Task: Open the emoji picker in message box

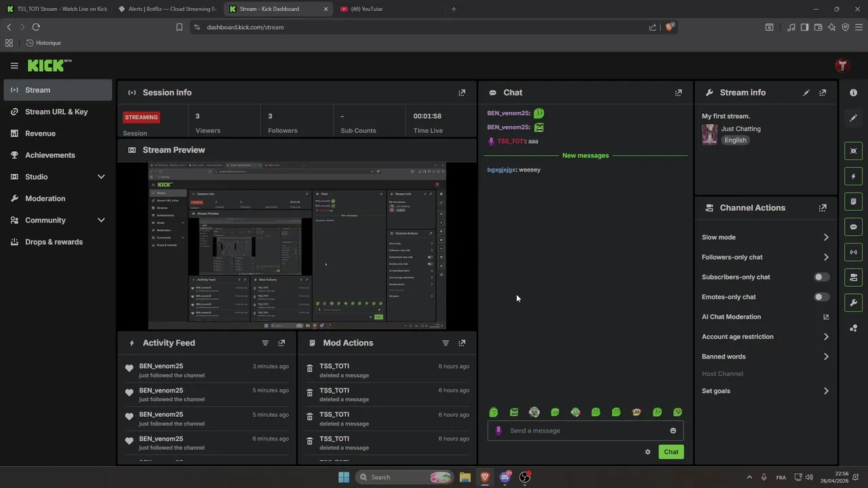Action: point(673,431)
